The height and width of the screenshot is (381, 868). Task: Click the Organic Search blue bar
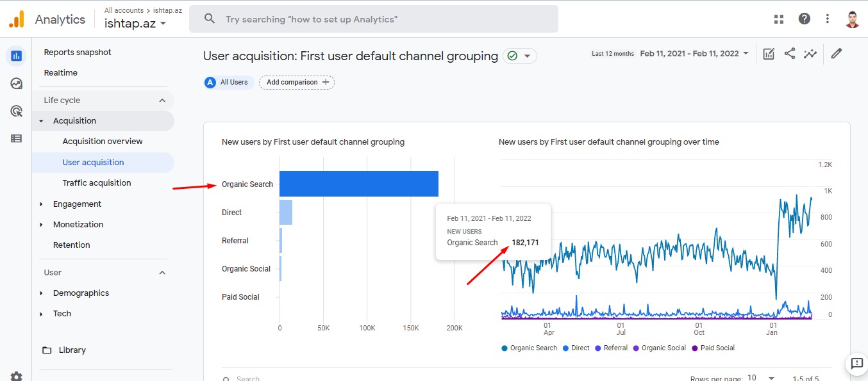[358, 184]
